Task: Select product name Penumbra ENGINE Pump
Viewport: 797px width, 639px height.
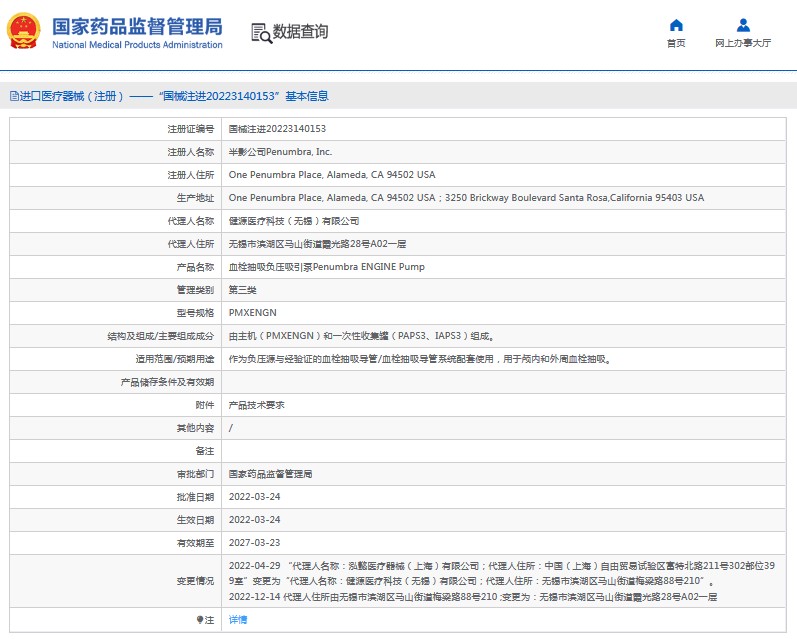Action: point(326,267)
